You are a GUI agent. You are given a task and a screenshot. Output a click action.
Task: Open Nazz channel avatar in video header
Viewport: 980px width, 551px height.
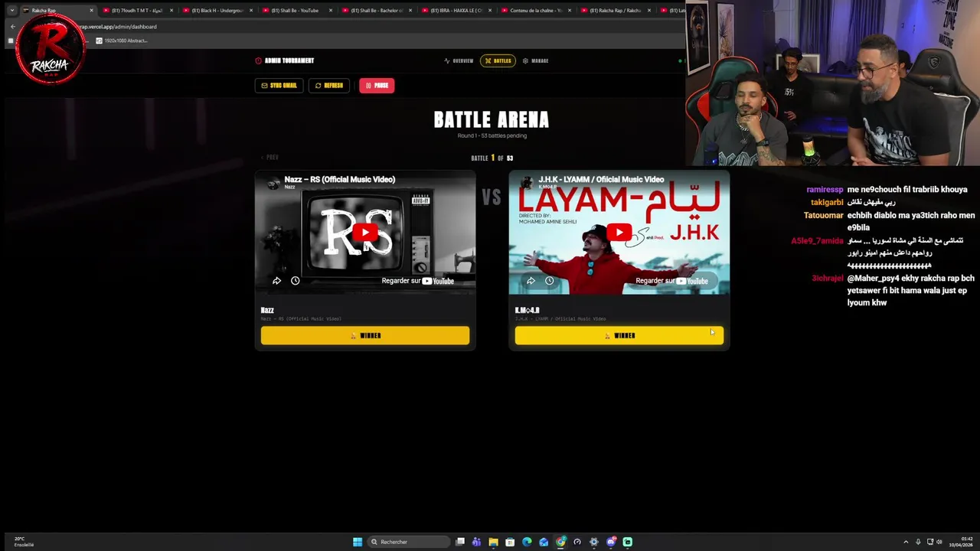point(273,182)
